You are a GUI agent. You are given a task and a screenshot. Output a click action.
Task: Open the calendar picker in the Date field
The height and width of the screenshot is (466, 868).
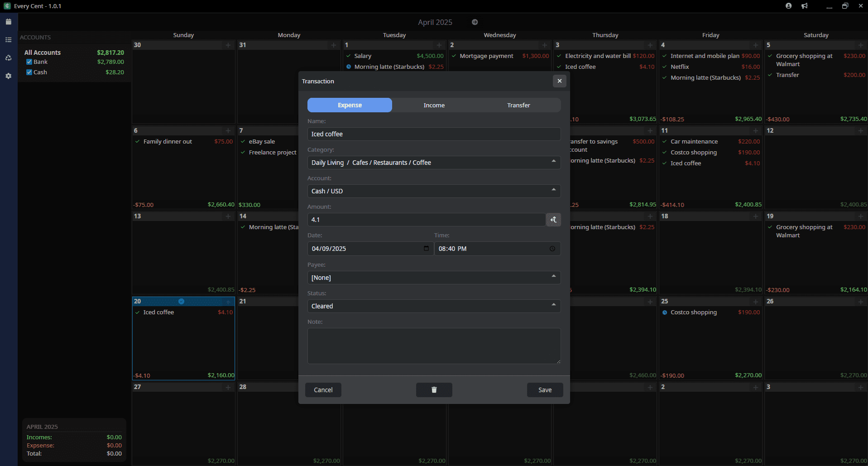coord(426,248)
